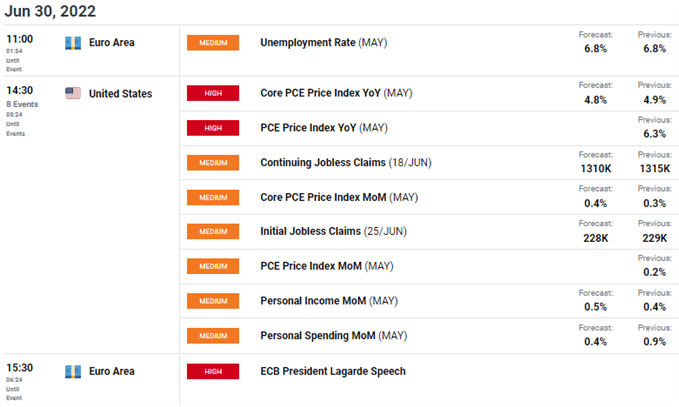Click the MEDIUM badge for Unemployment Rate
This screenshot has height=407, width=679.
(212, 43)
